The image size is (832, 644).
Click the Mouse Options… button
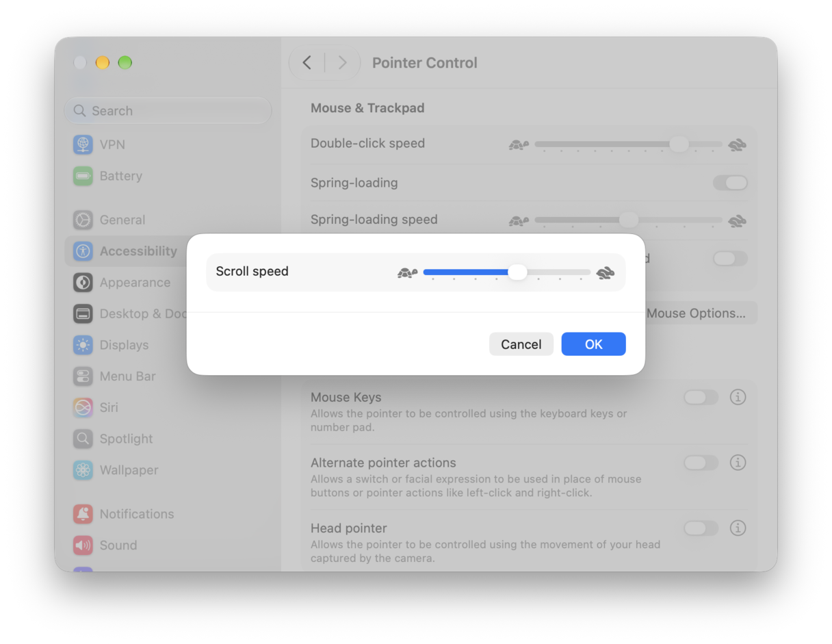pos(696,313)
